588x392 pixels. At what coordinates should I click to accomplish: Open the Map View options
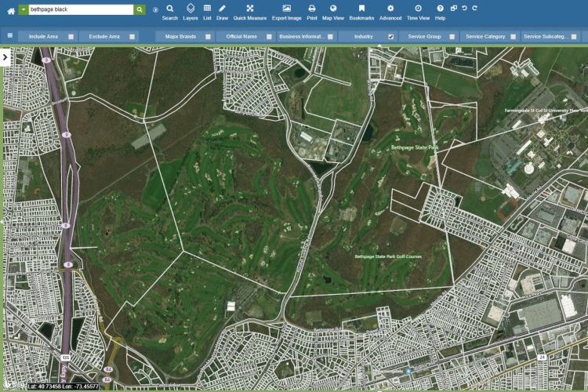click(333, 13)
